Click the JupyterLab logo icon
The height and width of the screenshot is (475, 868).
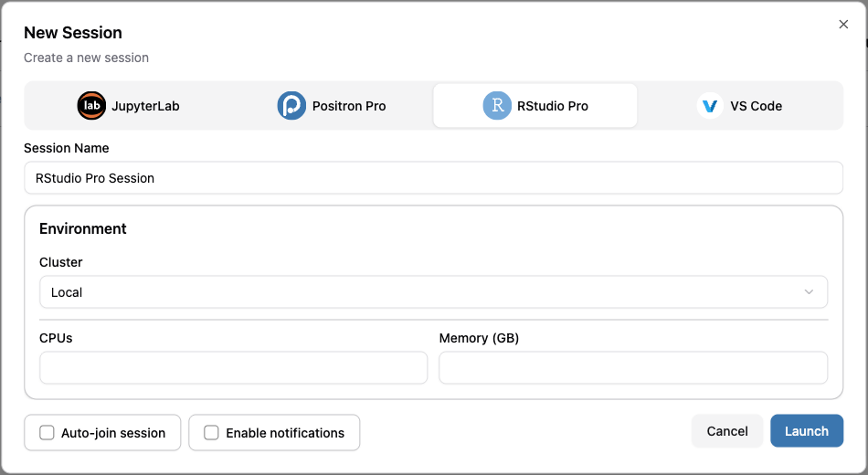[x=91, y=106]
